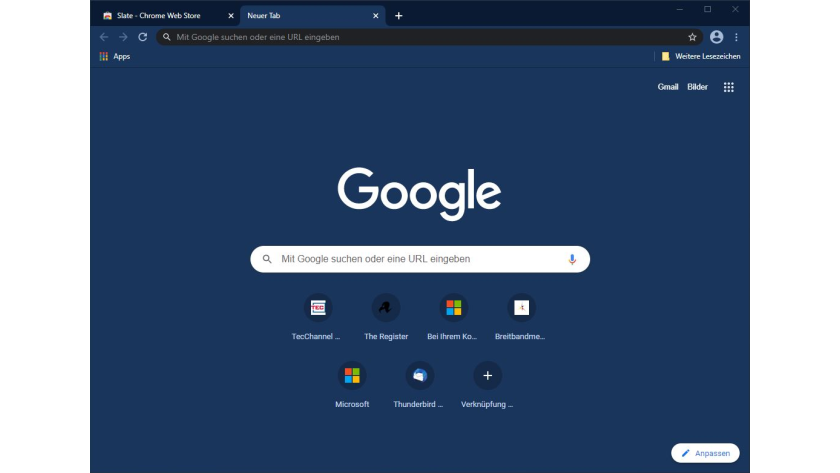Add a shortcut with Verknüpfung tile

pos(487,376)
